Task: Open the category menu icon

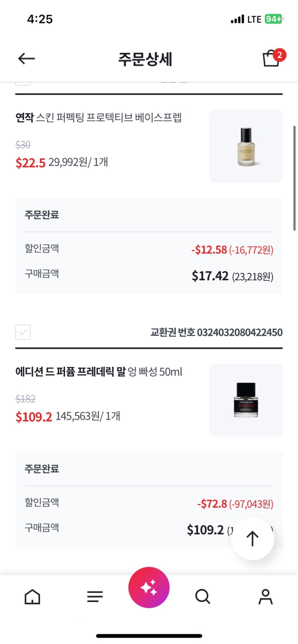Action: pyautogui.click(x=95, y=596)
